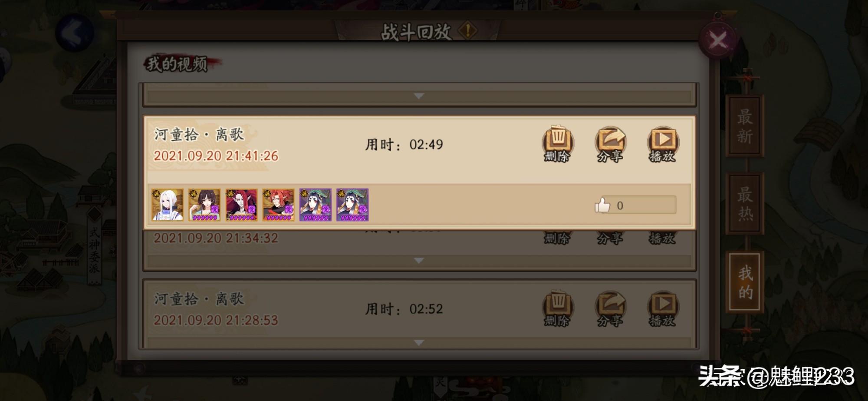This screenshot has height=401, width=868.
Task: Go back with the blue arrow
Action: pos(74,33)
